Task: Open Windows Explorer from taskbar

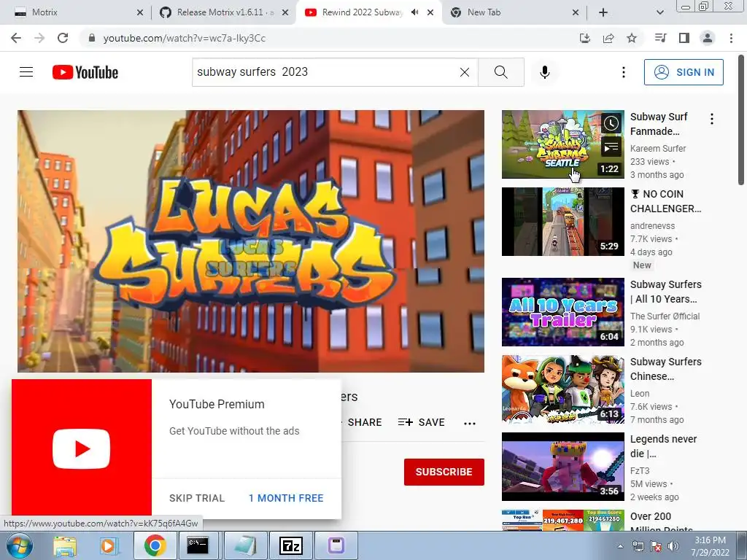Action: (x=65, y=545)
